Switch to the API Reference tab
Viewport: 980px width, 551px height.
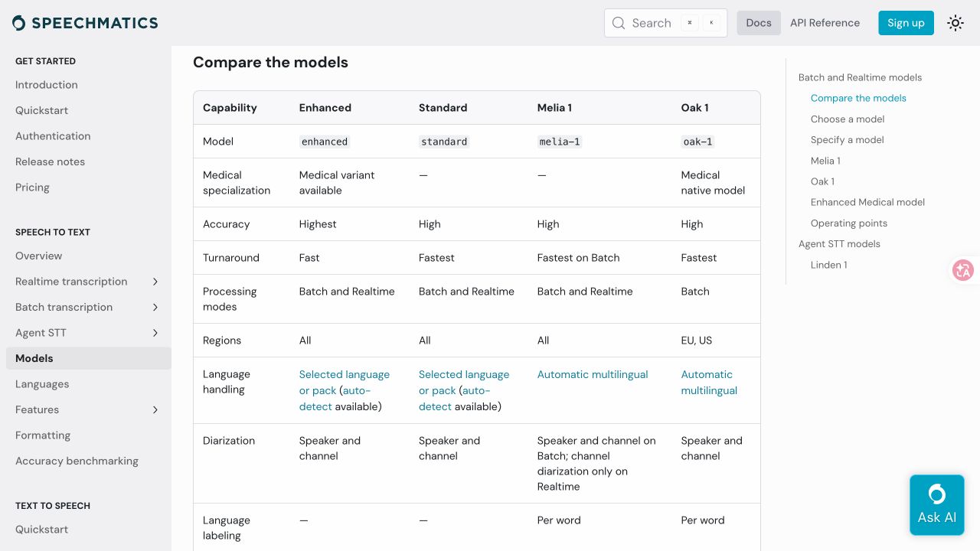point(825,23)
